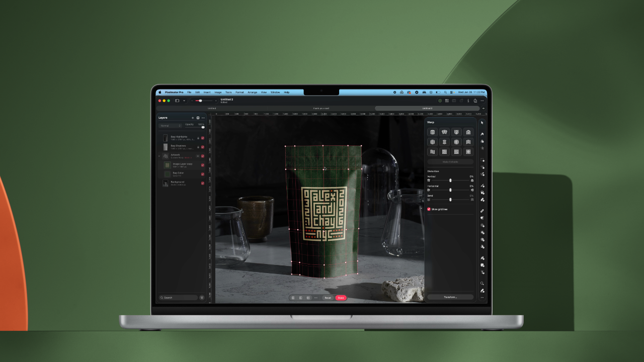Open the Format menu
Viewport: 644px width, 362px height.
tap(239, 93)
